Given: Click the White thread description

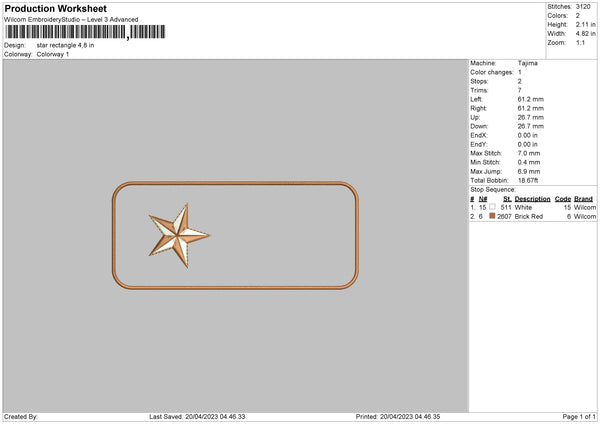Looking at the screenshot, I should coord(523,207).
